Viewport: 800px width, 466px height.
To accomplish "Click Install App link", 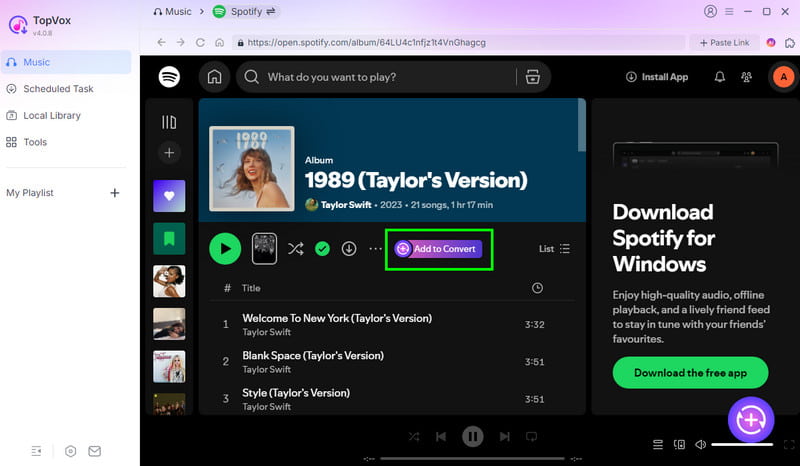I will tap(657, 77).
